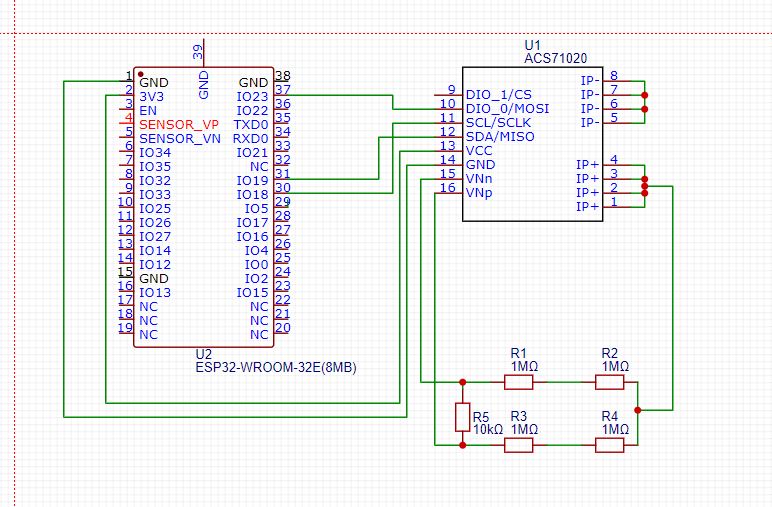Select the DIO_0/MOSI pin label
Viewport: 772px width, 507px height.
[x=508, y=108]
